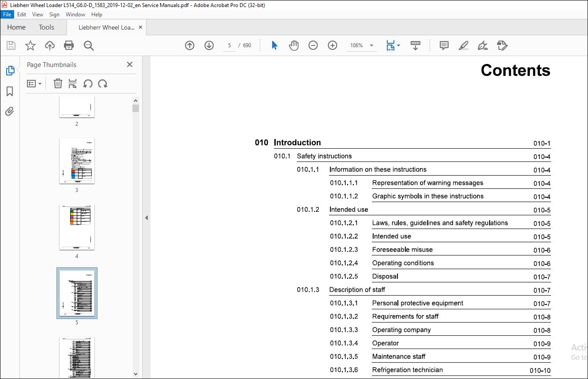Select page 5 thumbnail
This screenshot has height=379, width=588.
77,293
